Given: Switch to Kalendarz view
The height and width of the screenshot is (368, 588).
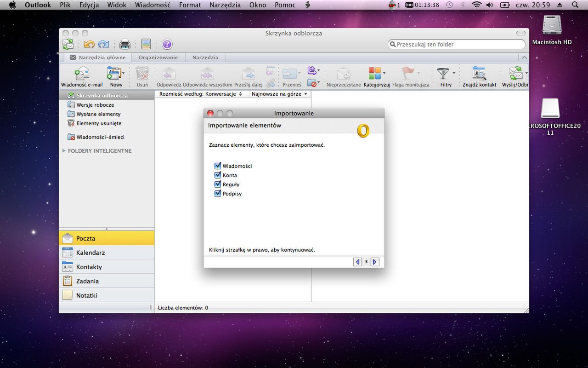Looking at the screenshot, I should point(107,253).
